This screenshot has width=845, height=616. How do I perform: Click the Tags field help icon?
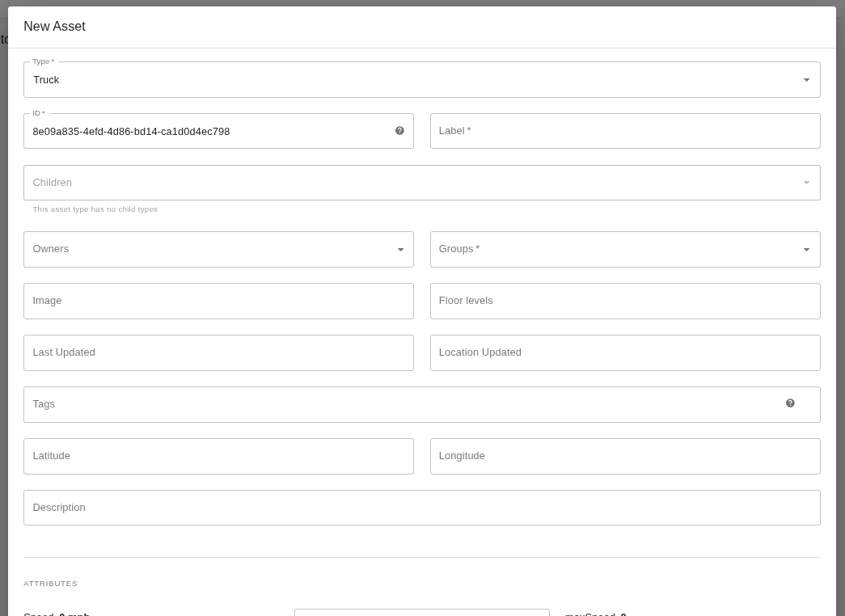[790, 403]
